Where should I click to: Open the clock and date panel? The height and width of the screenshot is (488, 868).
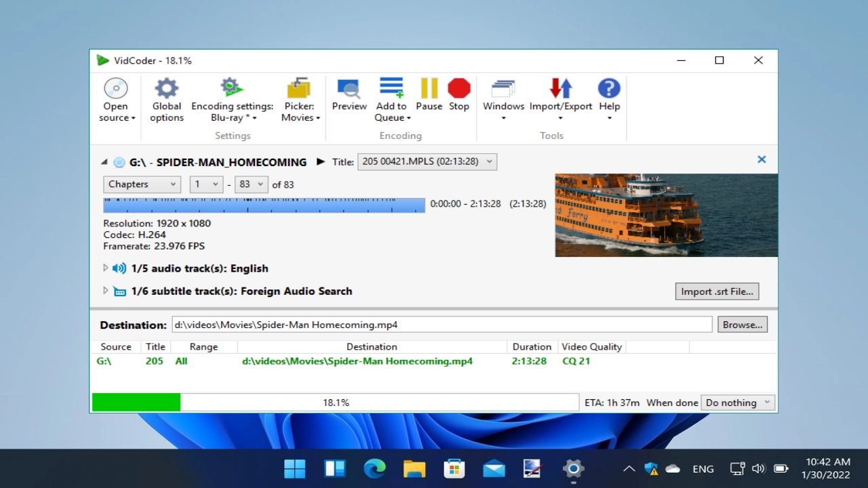(x=826, y=468)
